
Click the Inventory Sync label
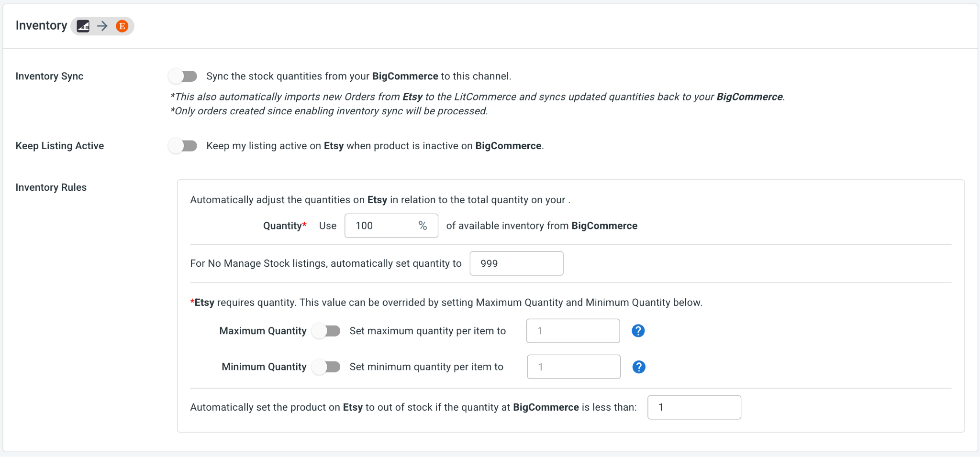49,76
